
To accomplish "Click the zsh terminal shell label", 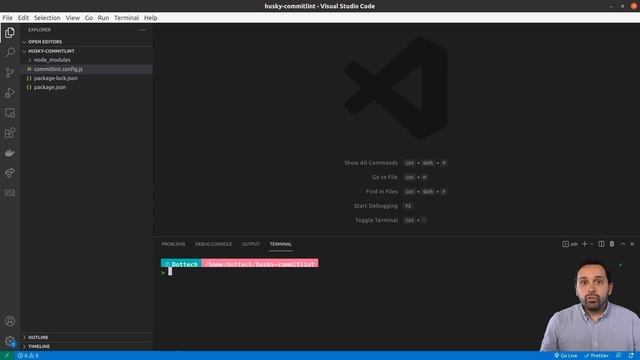I will pos(570,244).
